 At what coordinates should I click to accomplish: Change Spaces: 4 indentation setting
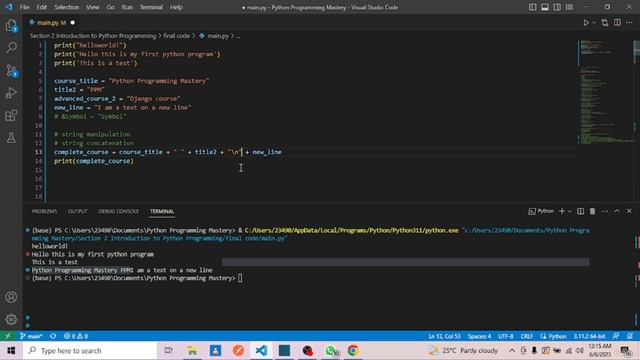[x=480, y=336]
